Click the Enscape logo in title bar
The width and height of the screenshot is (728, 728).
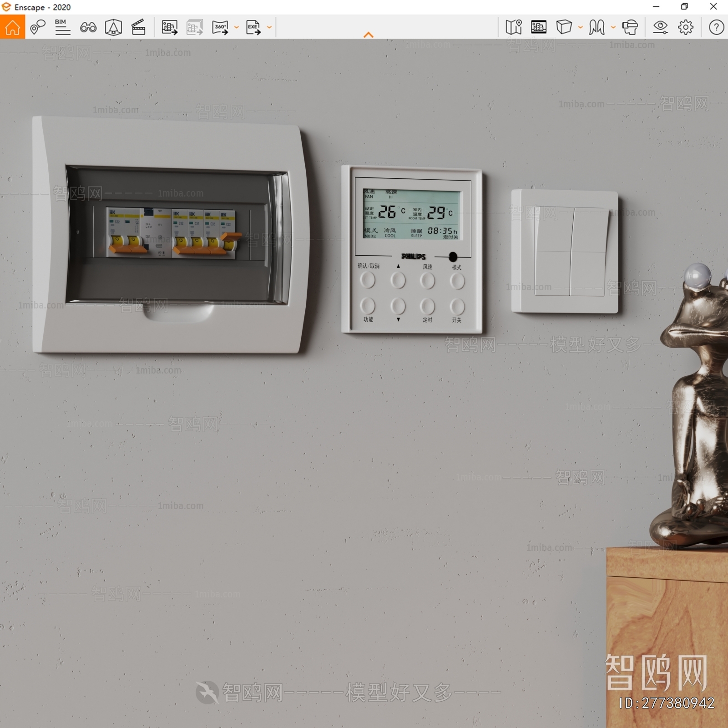pyautogui.click(x=6, y=7)
